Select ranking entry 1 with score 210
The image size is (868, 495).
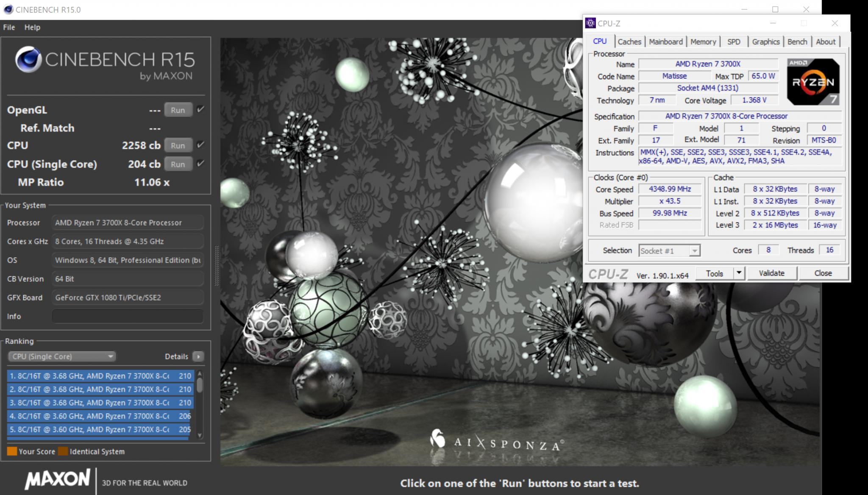[100, 376]
